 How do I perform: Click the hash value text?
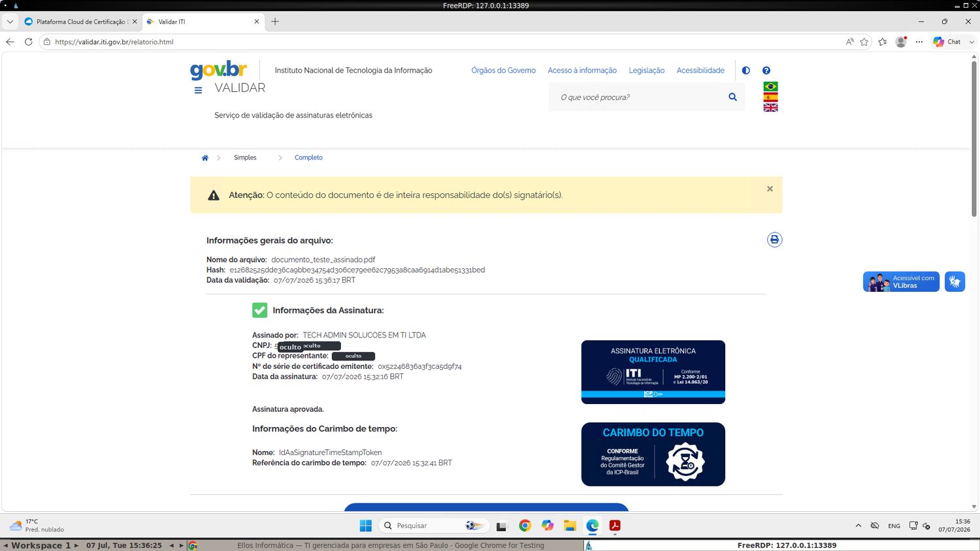coord(357,270)
